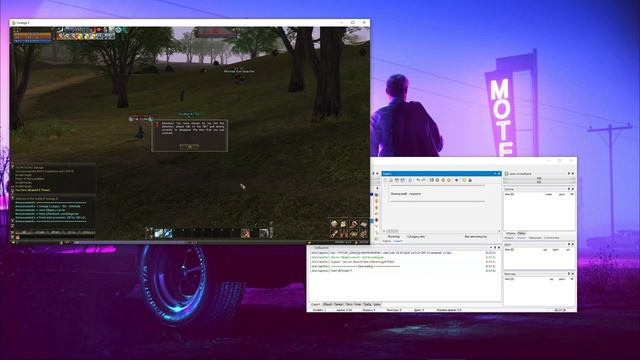
Task: Click the Undo arrow in script toolbar
Action: [x=418, y=180]
